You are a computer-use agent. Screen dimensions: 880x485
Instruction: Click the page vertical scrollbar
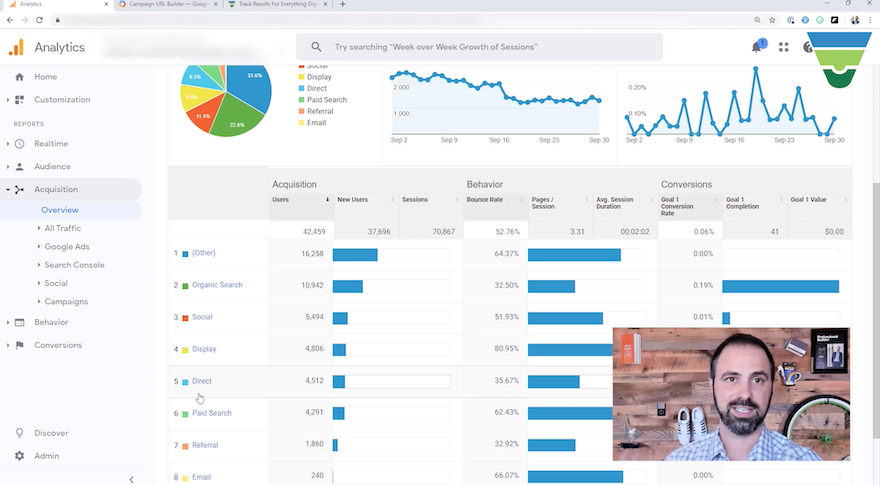876,312
